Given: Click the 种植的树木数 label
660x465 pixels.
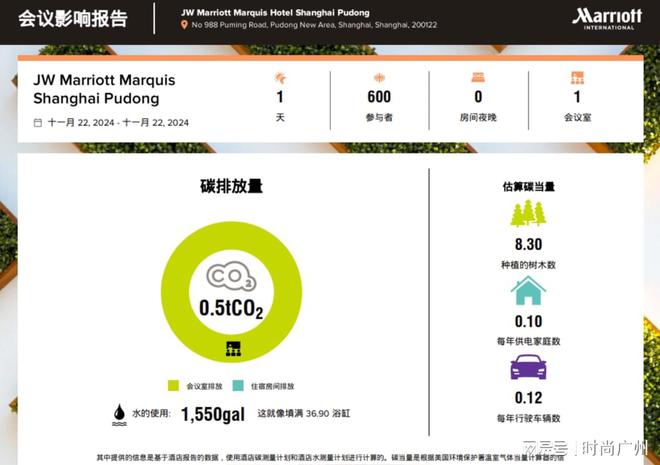Looking at the screenshot, I should pyautogui.click(x=528, y=265).
